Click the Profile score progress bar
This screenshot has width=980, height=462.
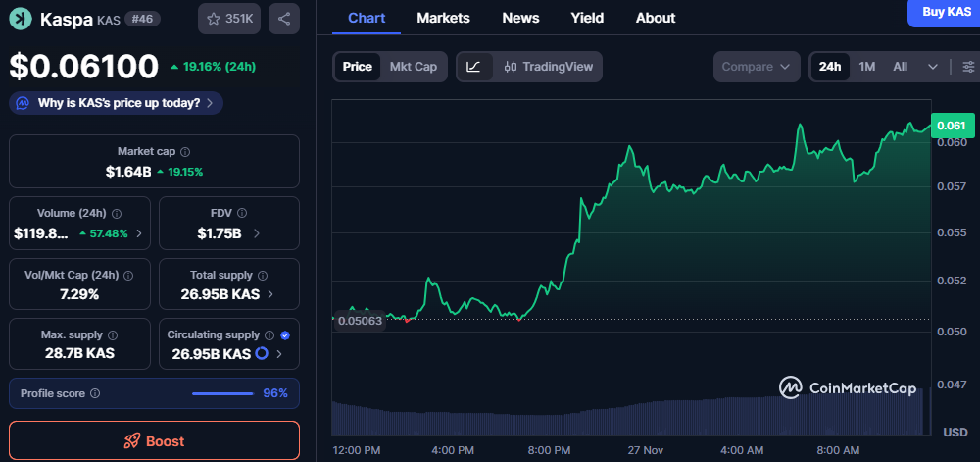[x=222, y=394]
